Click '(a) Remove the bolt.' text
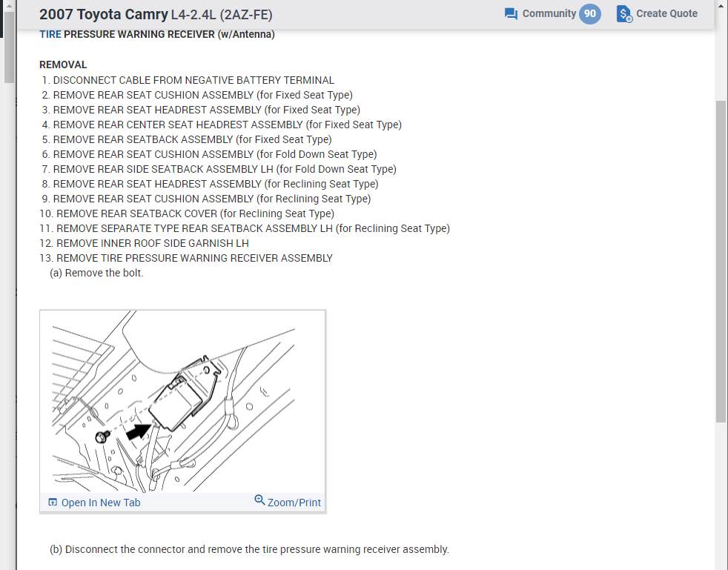This screenshot has width=728, height=570. (96, 274)
